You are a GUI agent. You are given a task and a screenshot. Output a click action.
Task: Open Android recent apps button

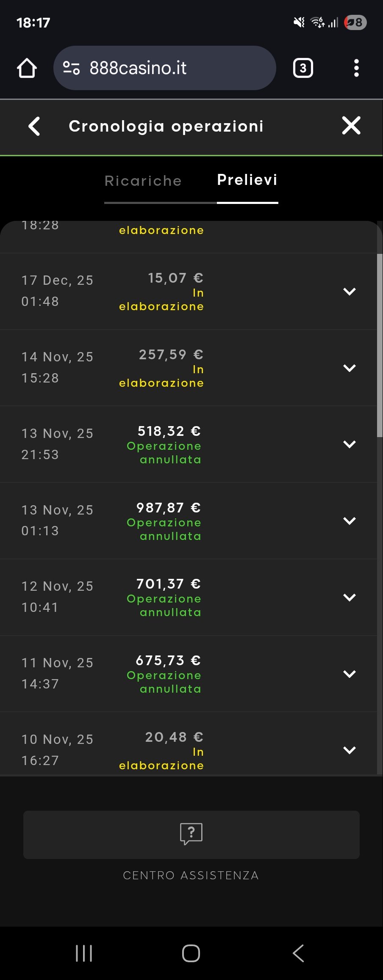[x=84, y=953]
